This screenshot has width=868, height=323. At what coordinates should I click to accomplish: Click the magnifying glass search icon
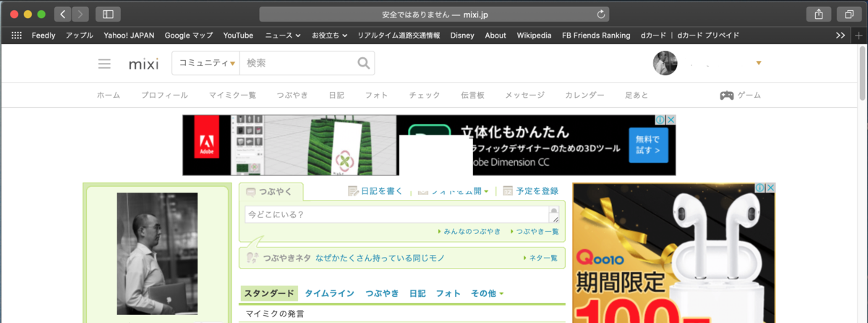[x=364, y=64]
